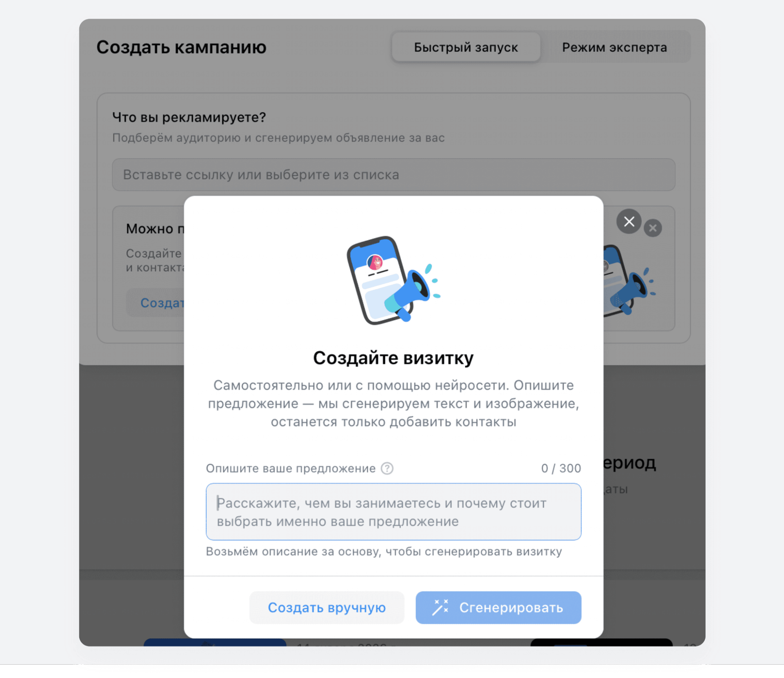Click the Создайте визитку dialog title
Image resolution: width=784 pixels, height=678 pixels.
393,358
